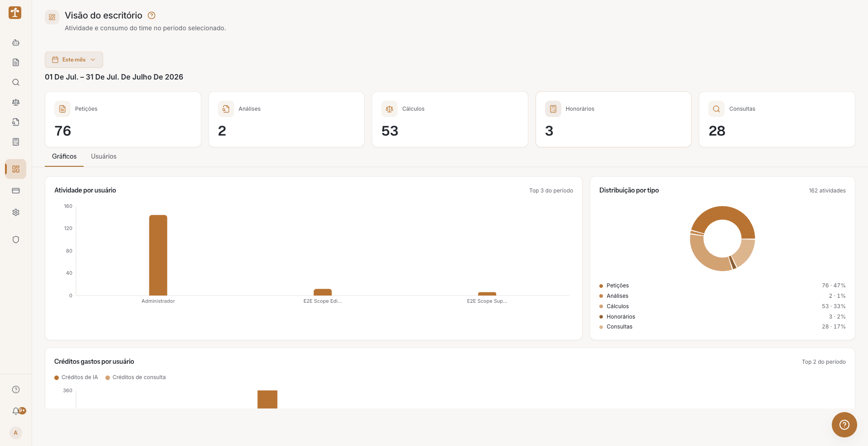This screenshot has width=868, height=446.
Task: Click the credits chart bar under Créditos gastos
Action: click(x=267, y=399)
